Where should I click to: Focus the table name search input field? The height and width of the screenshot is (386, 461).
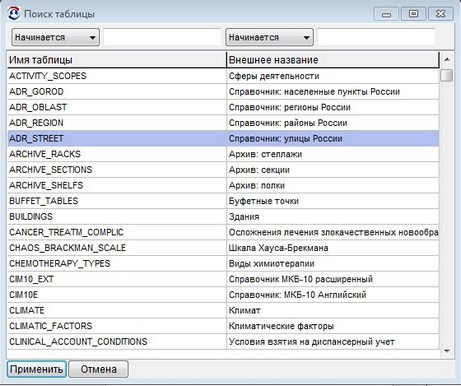click(162, 37)
